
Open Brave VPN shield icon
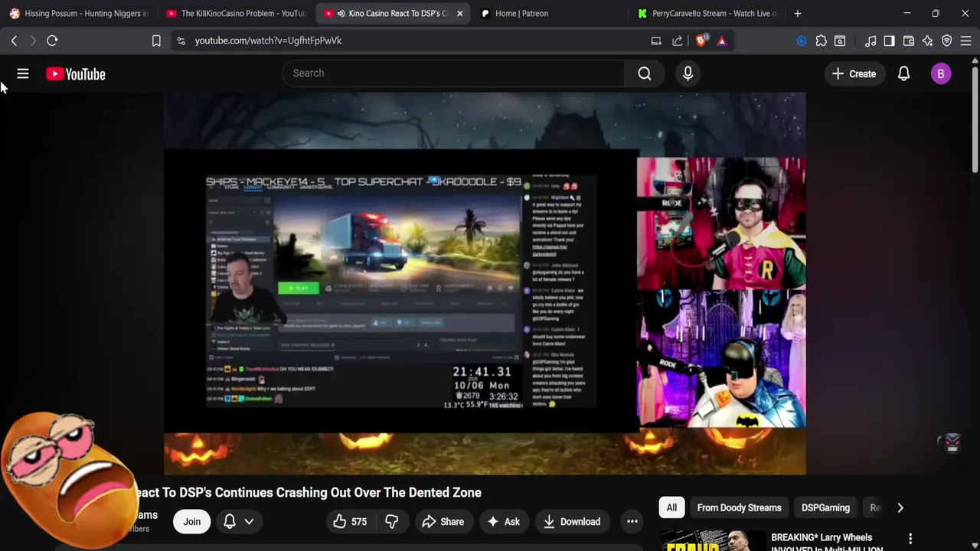point(946,41)
